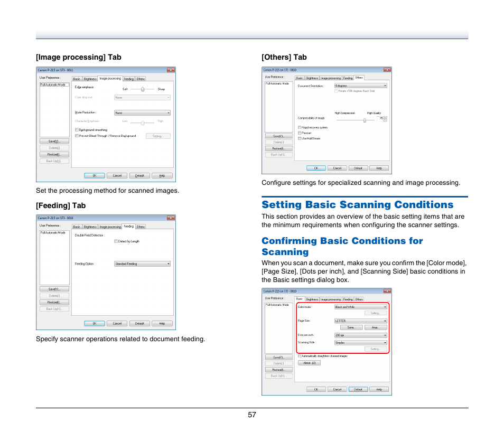This screenshot has height=432, width=504.
Task: Enable Automatically straightens skewed images
Action: click(300, 356)
